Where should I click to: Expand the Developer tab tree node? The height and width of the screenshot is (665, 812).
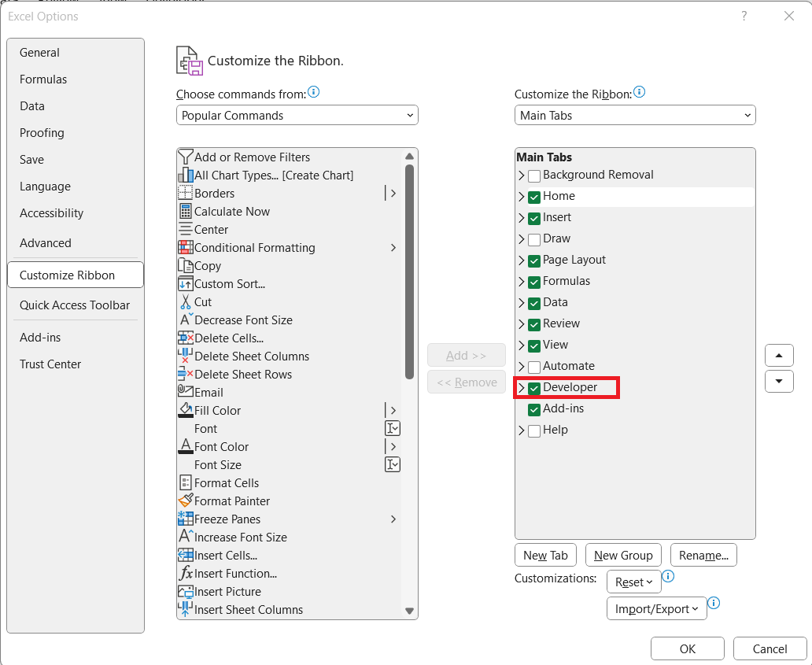[522, 388]
